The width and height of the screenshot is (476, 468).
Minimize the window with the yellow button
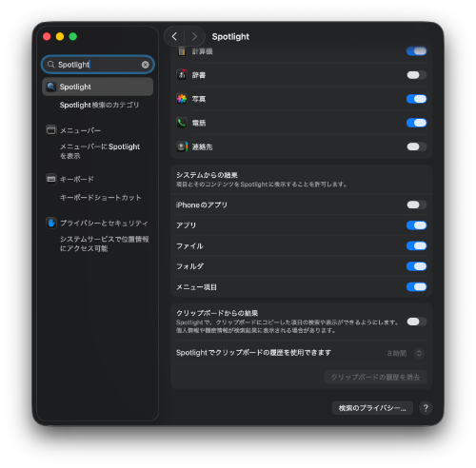60,36
